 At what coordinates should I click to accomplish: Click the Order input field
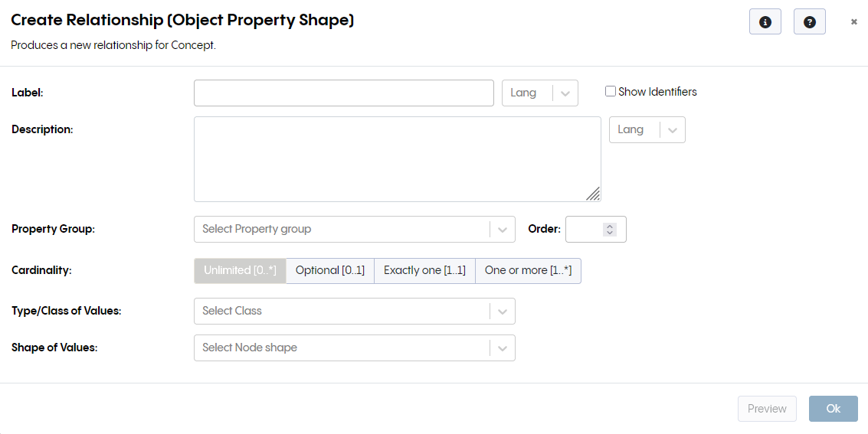[x=585, y=229]
